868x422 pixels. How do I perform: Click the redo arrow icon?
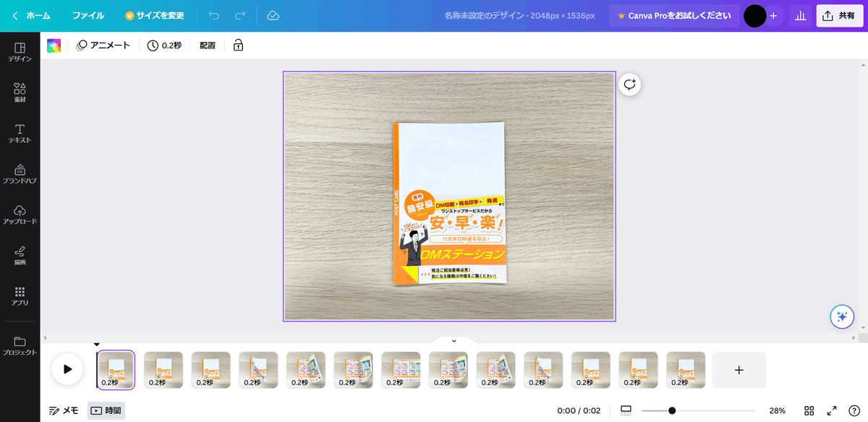240,15
